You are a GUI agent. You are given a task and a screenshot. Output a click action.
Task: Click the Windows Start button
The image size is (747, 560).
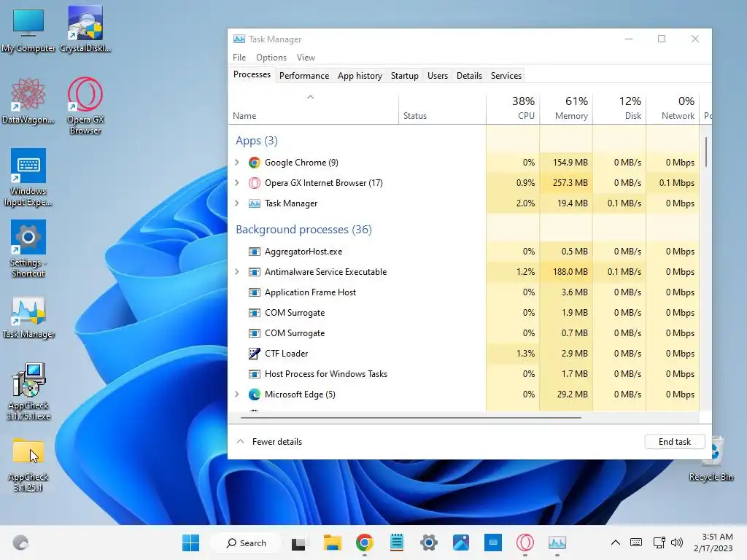coord(190,542)
